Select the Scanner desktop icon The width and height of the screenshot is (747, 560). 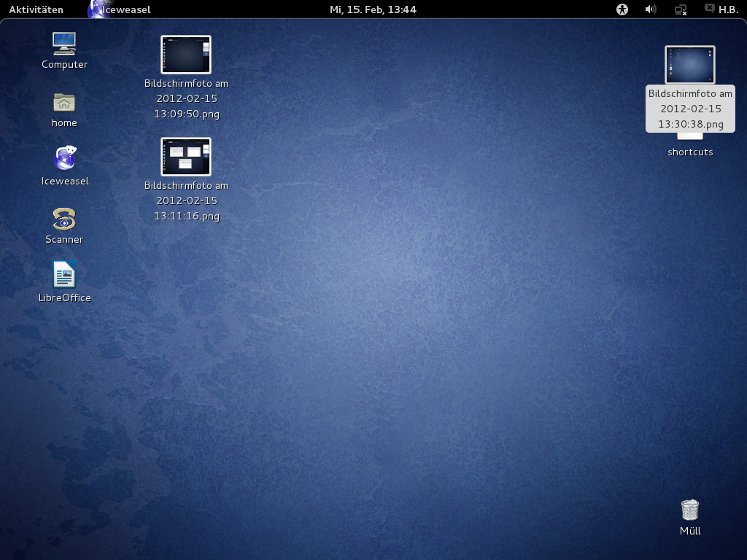click(64, 218)
